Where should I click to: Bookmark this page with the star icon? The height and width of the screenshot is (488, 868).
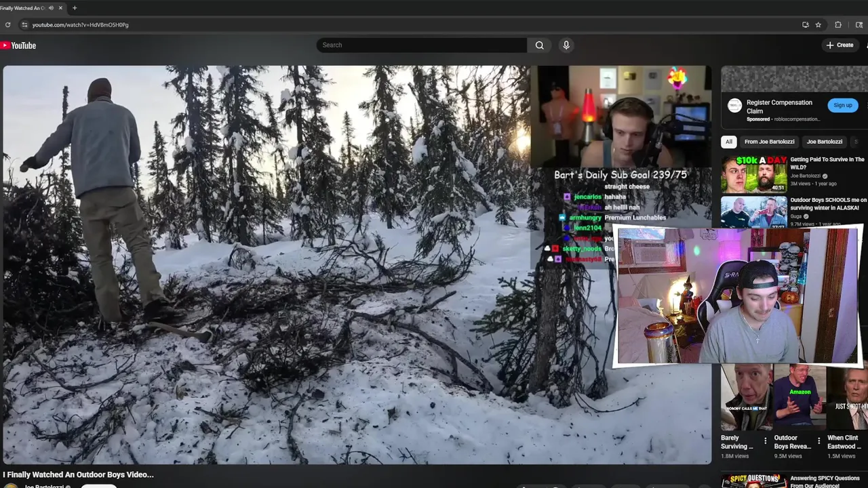point(818,24)
